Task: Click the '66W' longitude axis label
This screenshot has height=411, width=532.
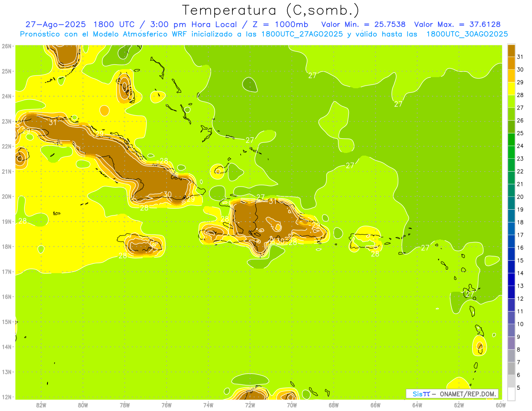Action: click(x=376, y=405)
